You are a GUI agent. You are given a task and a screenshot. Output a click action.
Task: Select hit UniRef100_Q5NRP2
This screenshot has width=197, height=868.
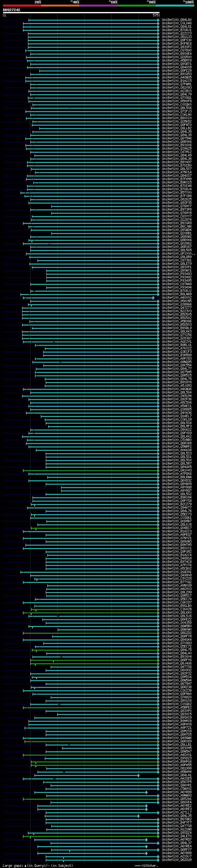point(176,446)
